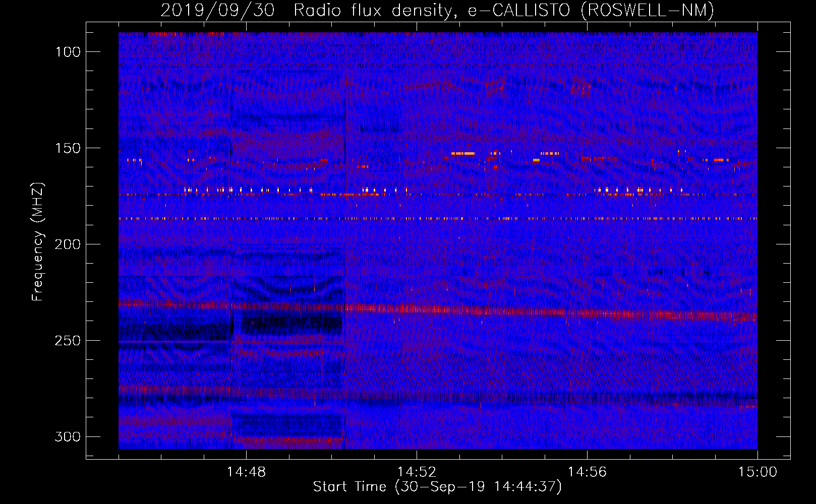Click the 15:00 time tick label
The image size is (816, 504).
tap(757, 472)
